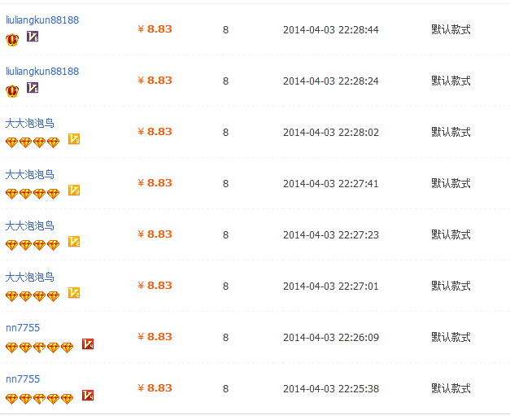Click the purple V6 badge in the 22:28:24 row
Viewport: 510px width, 420px height.
pos(33,88)
